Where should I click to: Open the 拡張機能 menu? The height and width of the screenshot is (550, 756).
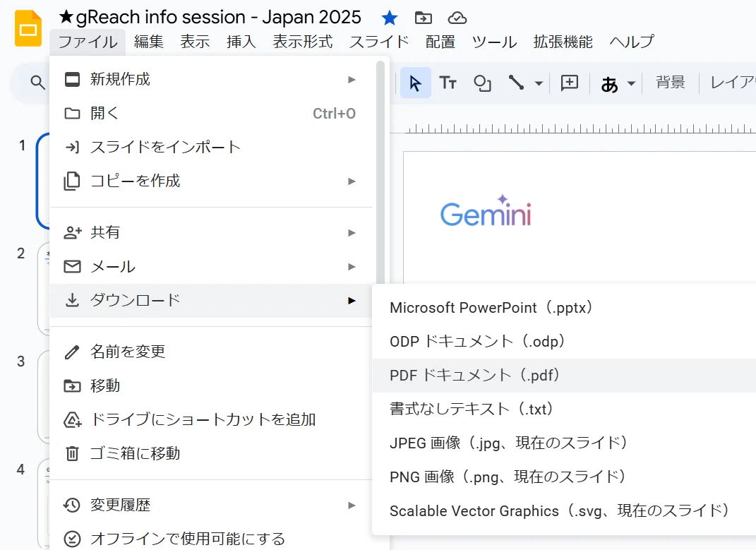pos(563,42)
